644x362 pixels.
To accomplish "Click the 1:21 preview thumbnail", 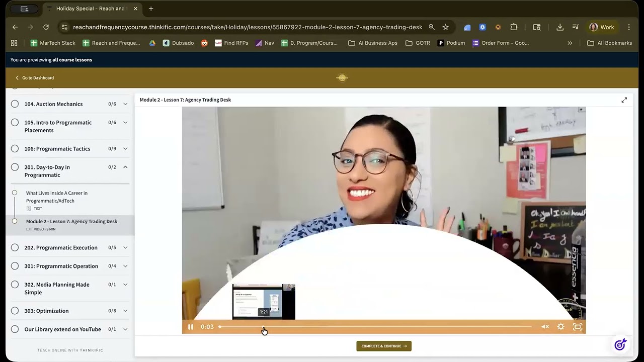I will (264, 302).
